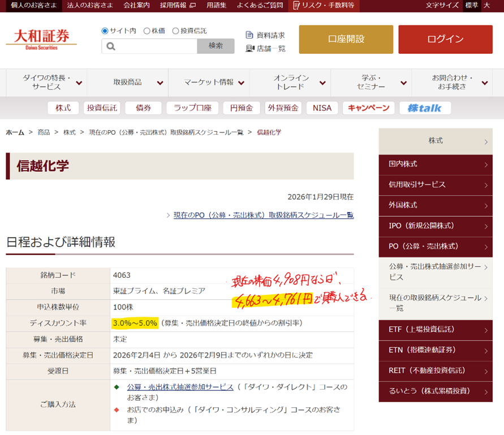Click the 口座開設 button
Screen dimensions: 504x435
346,39
